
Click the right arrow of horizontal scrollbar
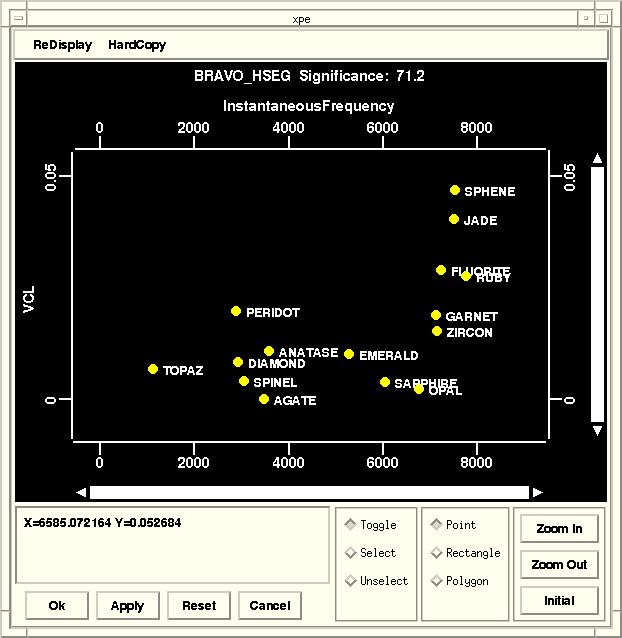coord(537,492)
